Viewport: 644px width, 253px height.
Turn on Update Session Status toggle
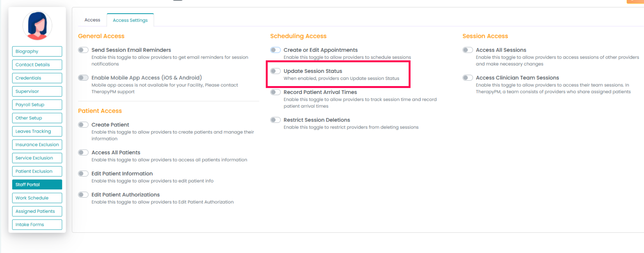276,71
